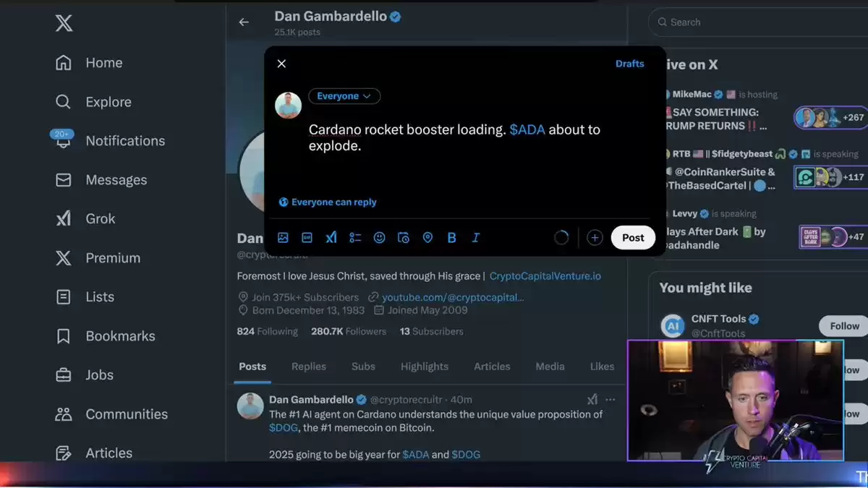Image resolution: width=868 pixels, height=488 pixels.
Task: Go back with the arrow icon
Action: (244, 22)
